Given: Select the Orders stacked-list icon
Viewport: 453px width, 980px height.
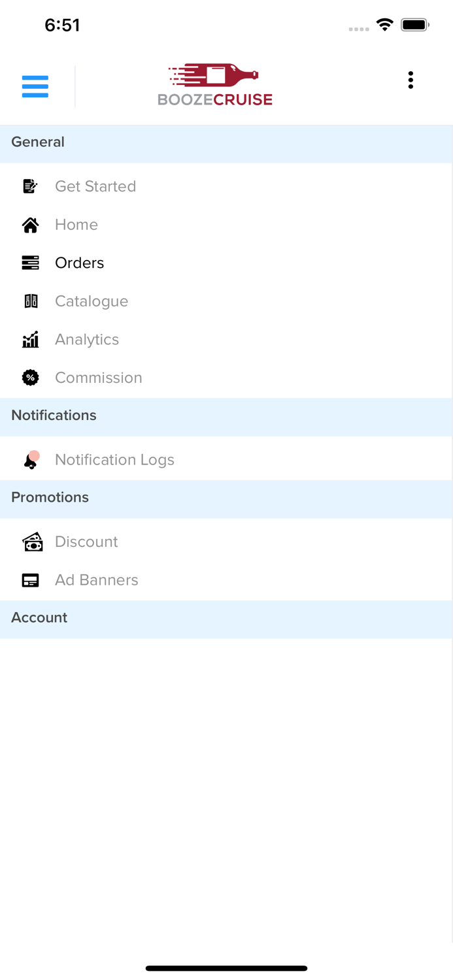Looking at the screenshot, I should (30, 263).
